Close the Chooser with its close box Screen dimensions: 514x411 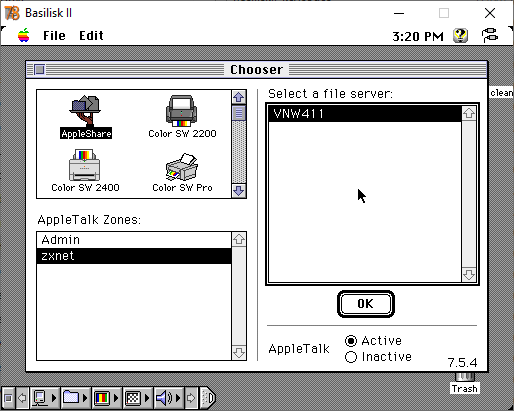[x=40, y=69]
